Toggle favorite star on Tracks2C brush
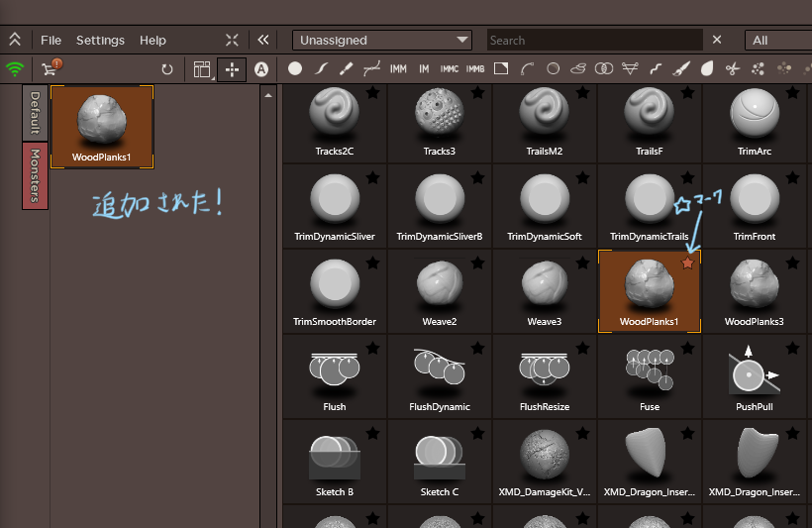Image resolution: width=812 pixels, height=528 pixels. (x=373, y=93)
